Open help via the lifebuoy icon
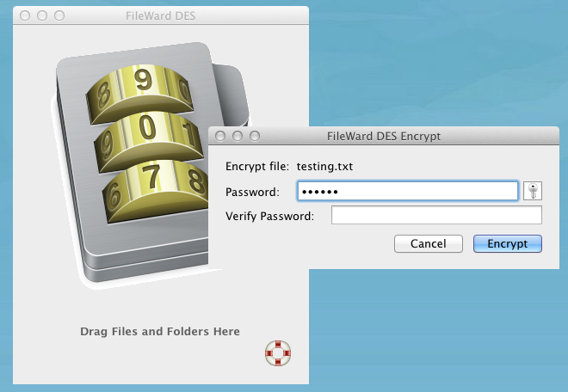568x392 pixels. [278, 353]
